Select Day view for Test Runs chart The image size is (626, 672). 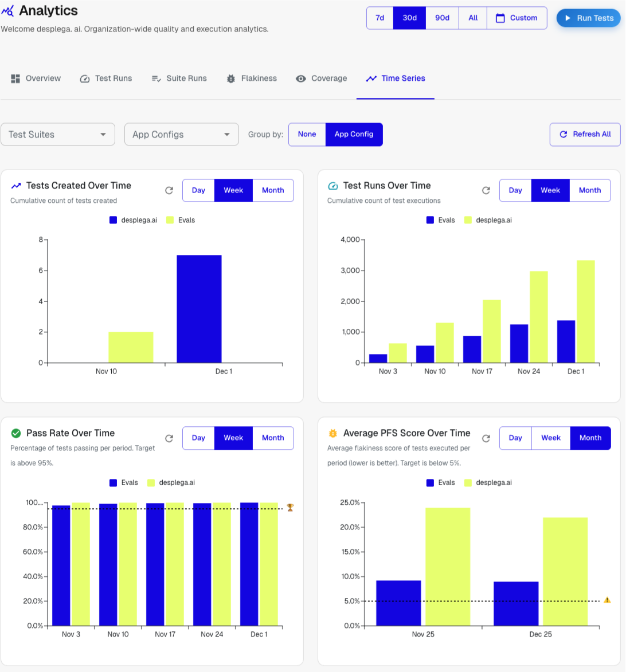click(515, 190)
